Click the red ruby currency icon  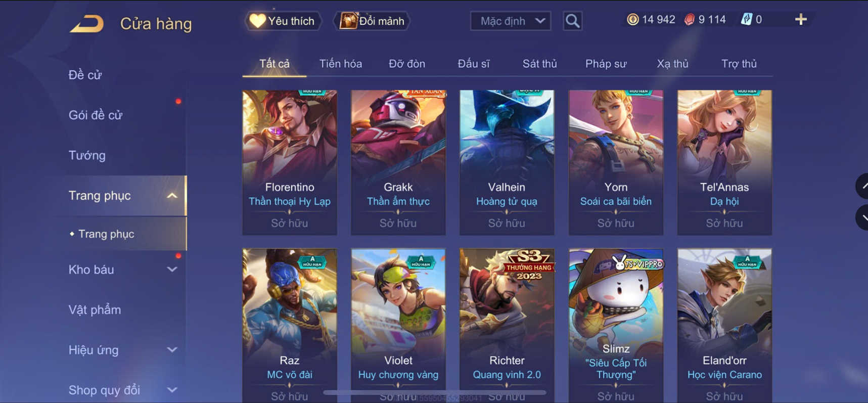(690, 20)
